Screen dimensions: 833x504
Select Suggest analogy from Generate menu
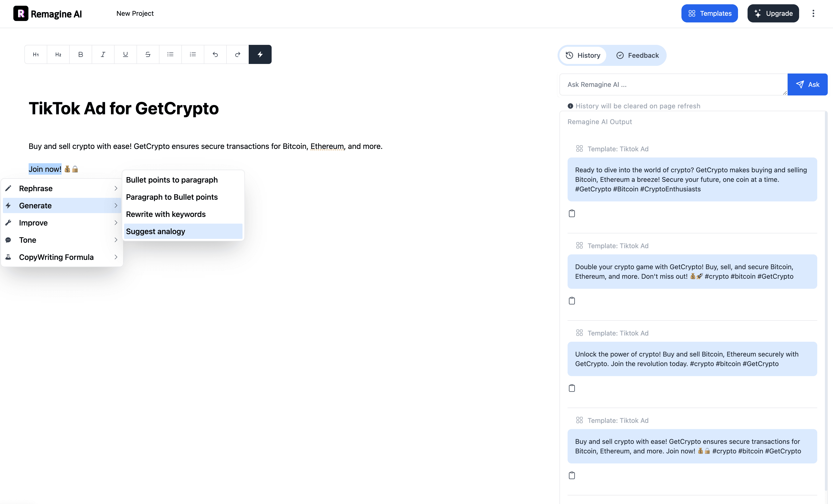coord(155,231)
